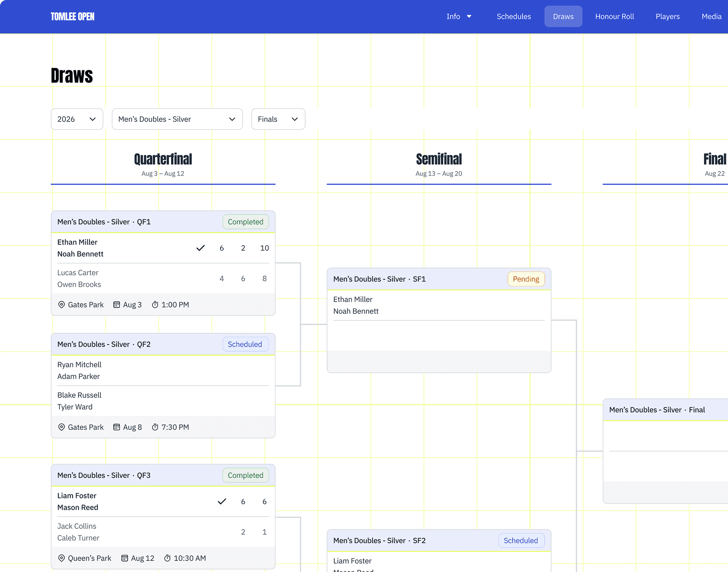This screenshot has width=728, height=572.
Task: Click clock icon beside 7:30 PM
Action: [155, 427]
